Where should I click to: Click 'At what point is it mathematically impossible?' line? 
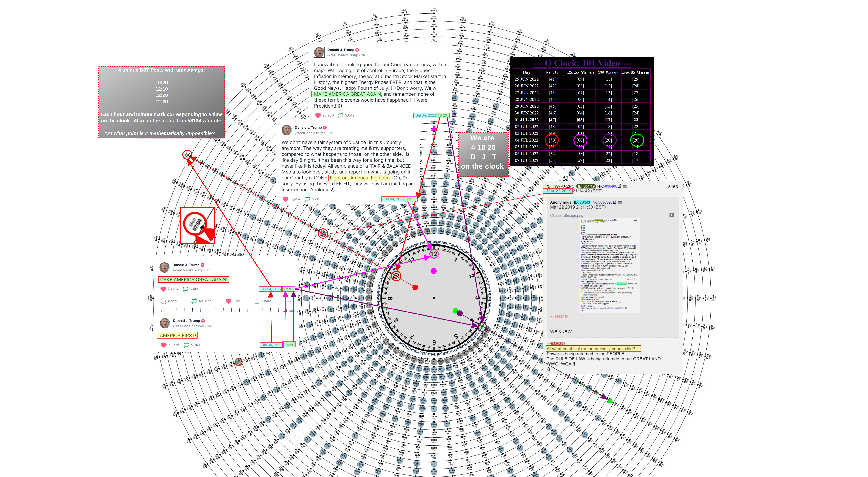(x=593, y=349)
